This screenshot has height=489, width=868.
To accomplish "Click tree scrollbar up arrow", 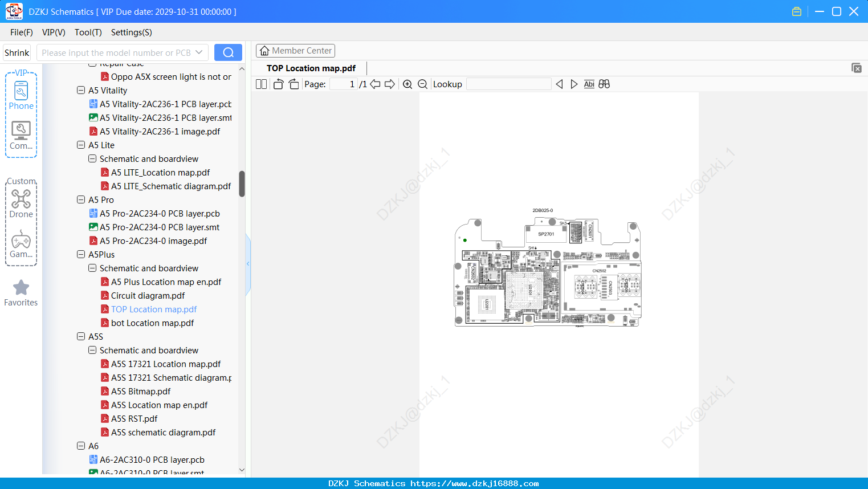I will pos(242,68).
